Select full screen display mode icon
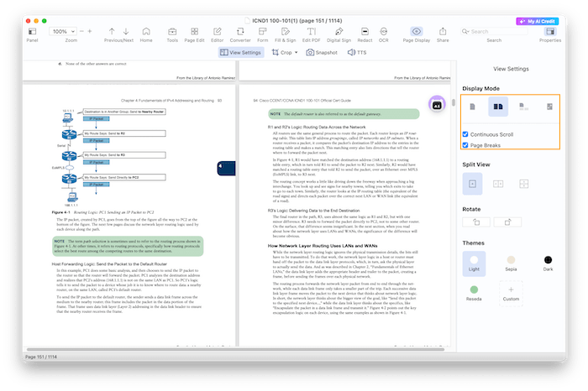This screenshot has width=588, height=391. (549, 107)
